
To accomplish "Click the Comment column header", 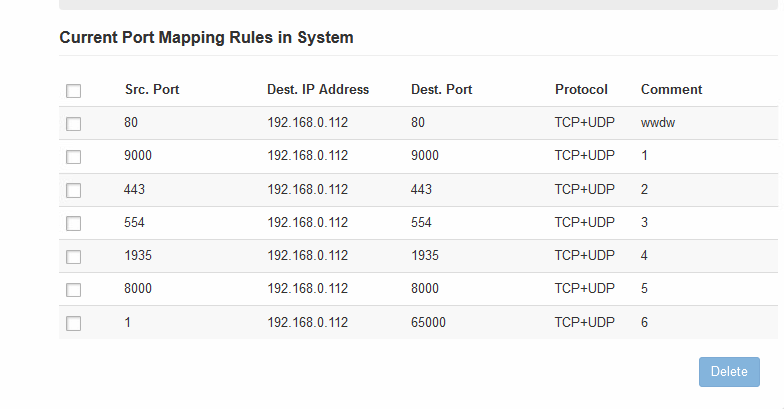I will tap(672, 90).
